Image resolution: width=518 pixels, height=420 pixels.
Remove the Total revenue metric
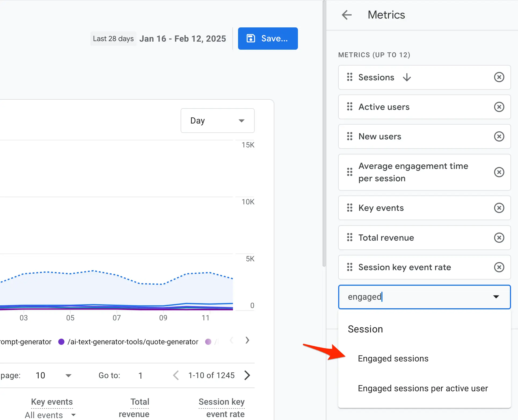(x=499, y=238)
